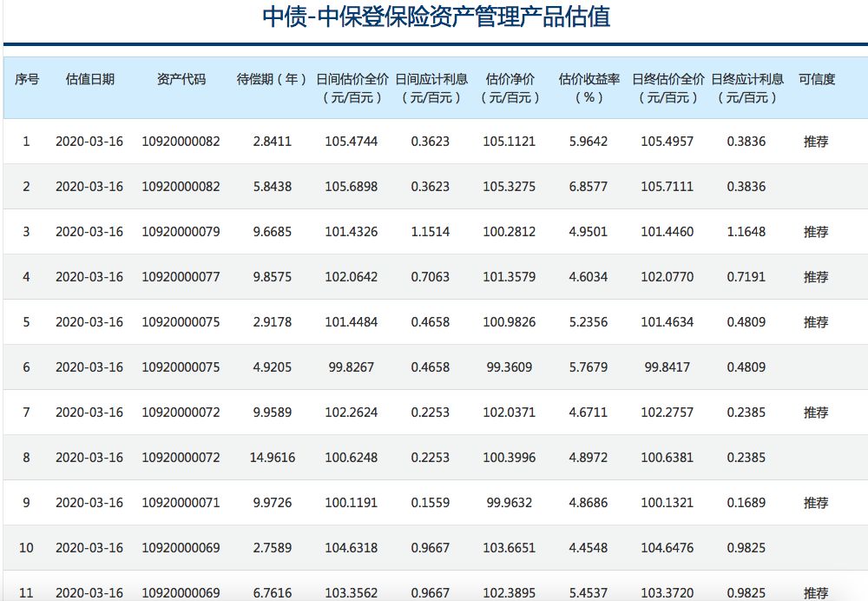868x601 pixels.
Task: Click the 估价净价 column header
Action: click(510, 88)
